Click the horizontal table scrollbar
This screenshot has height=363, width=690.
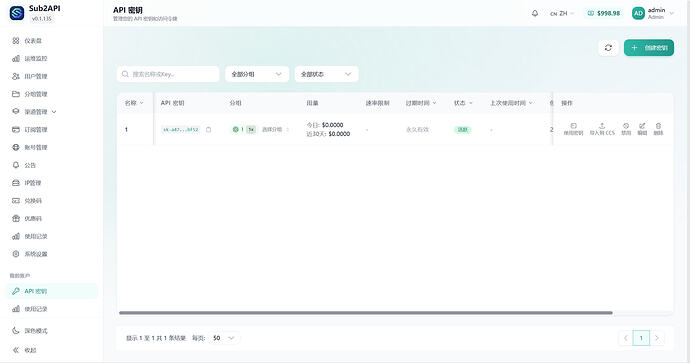click(365, 313)
